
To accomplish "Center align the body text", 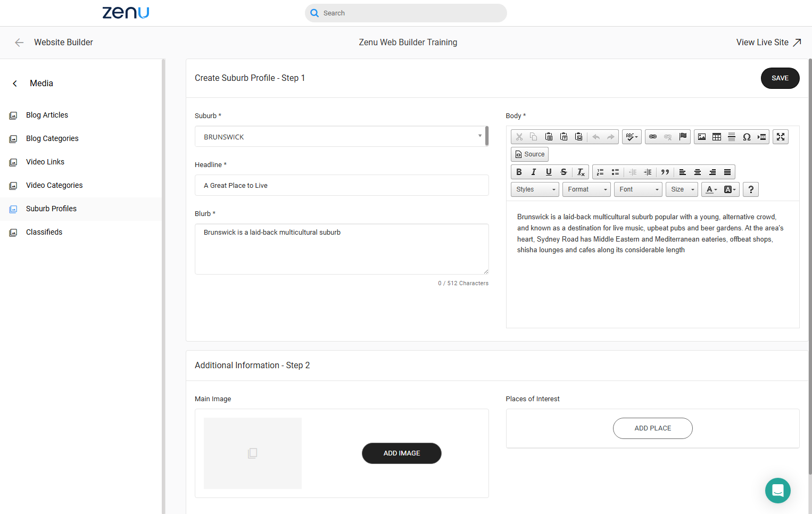I will 698,172.
